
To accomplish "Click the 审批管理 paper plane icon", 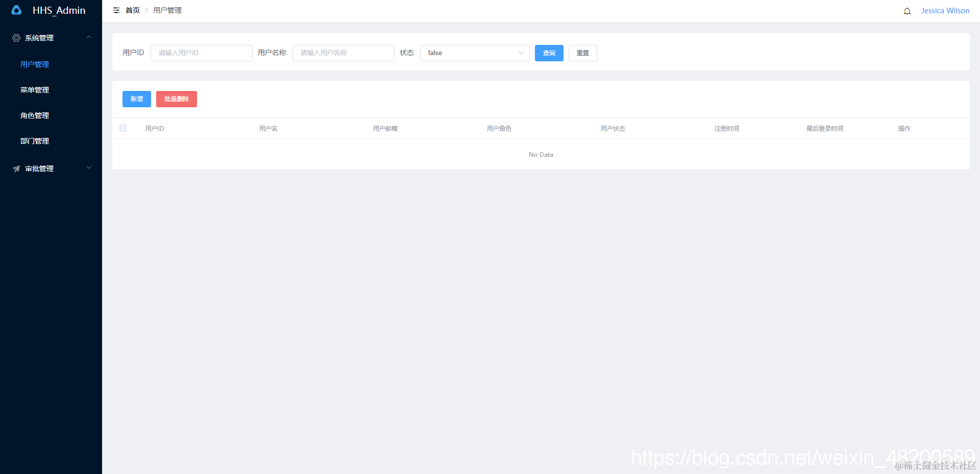I will pyautogui.click(x=16, y=169).
